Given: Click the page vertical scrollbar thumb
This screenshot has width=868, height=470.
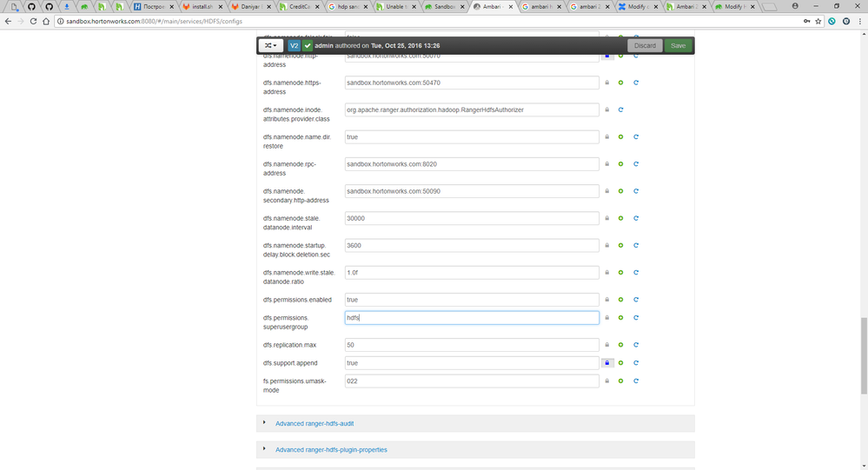Looking at the screenshot, I should (x=864, y=356).
